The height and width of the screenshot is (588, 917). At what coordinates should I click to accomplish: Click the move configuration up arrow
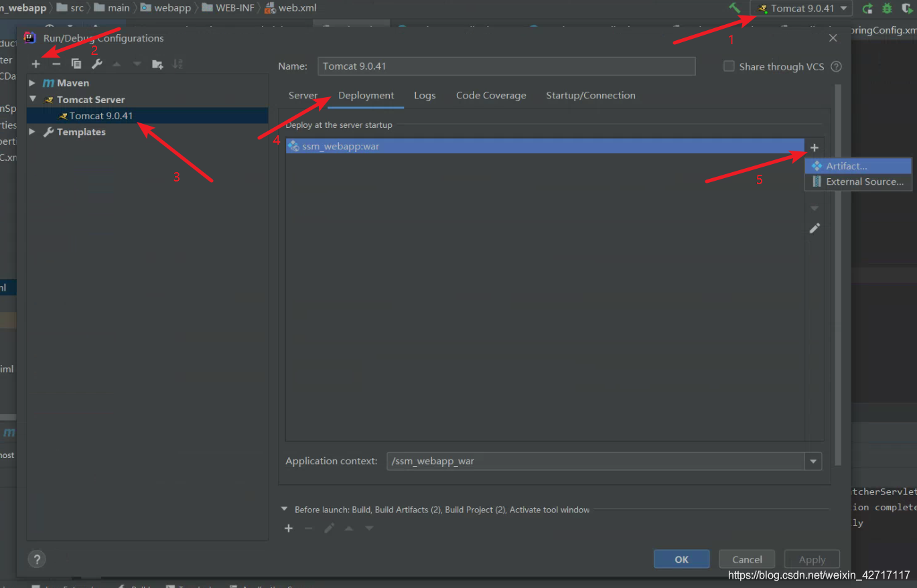117,64
